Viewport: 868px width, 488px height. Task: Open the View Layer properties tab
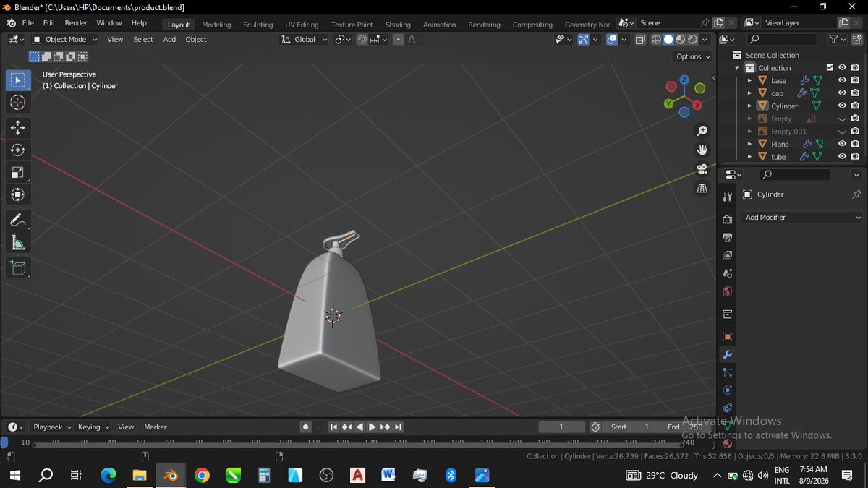[728, 255]
